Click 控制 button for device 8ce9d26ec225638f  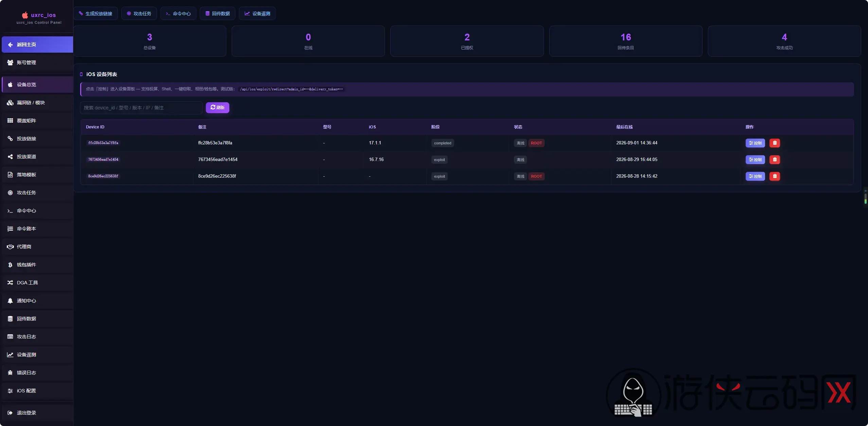coord(755,176)
